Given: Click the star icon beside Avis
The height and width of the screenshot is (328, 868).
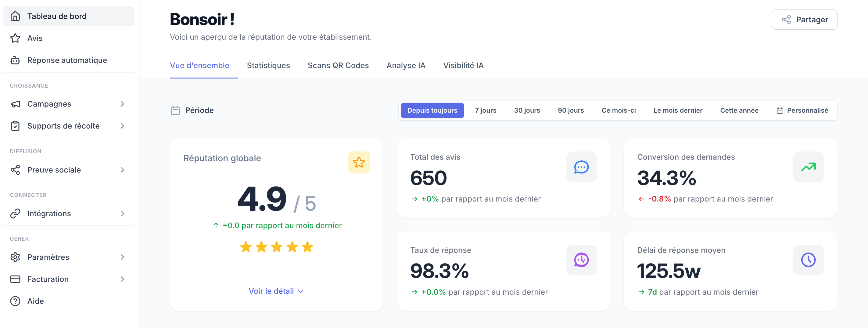Looking at the screenshot, I should (15, 38).
